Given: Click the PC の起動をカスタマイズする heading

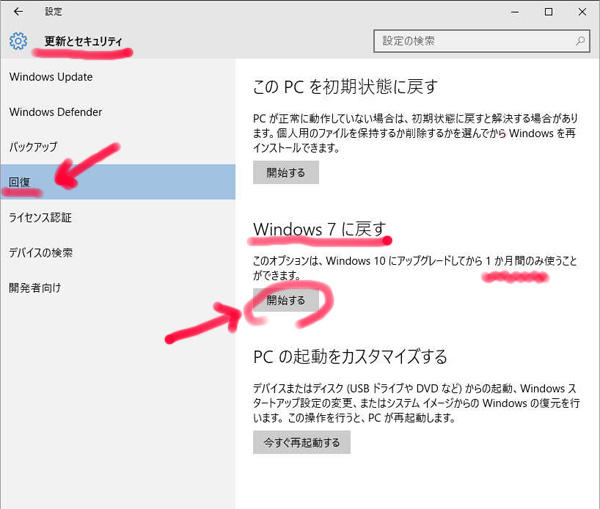Looking at the screenshot, I should [x=350, y=357].
